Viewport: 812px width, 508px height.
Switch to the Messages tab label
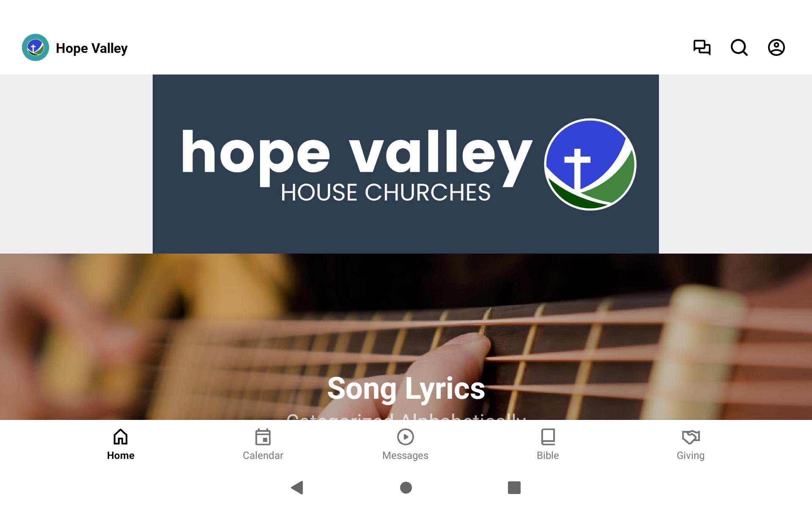pos(406,456)
